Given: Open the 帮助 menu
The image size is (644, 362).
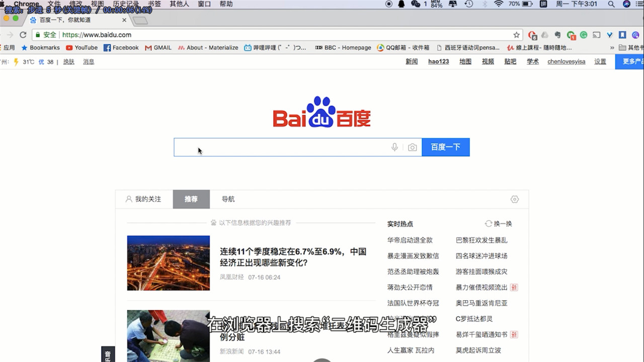Looking at the screenshot, I should (x=226, y=4).
